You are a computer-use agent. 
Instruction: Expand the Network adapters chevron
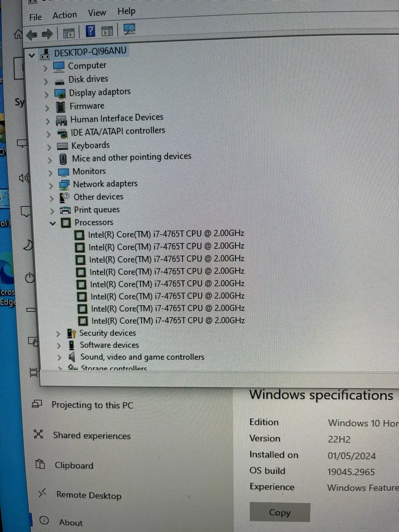coord(51,186)
